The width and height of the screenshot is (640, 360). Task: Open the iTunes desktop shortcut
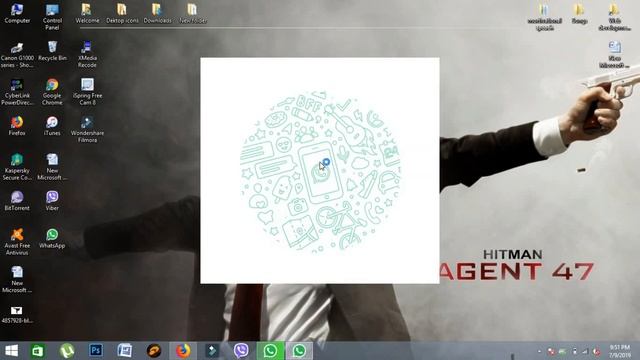tap(52, 126)
